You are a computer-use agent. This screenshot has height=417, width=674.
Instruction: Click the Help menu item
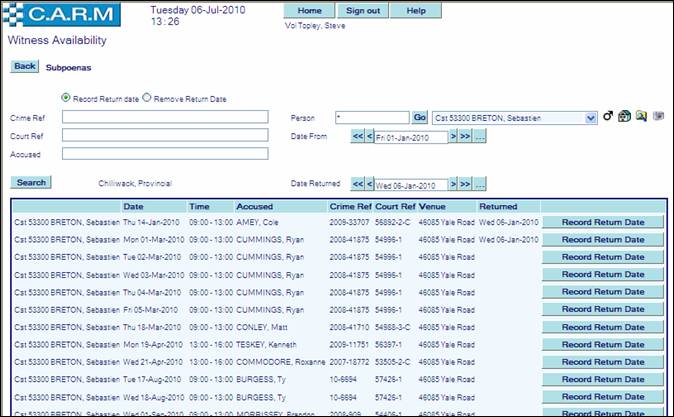coord(415,11)
